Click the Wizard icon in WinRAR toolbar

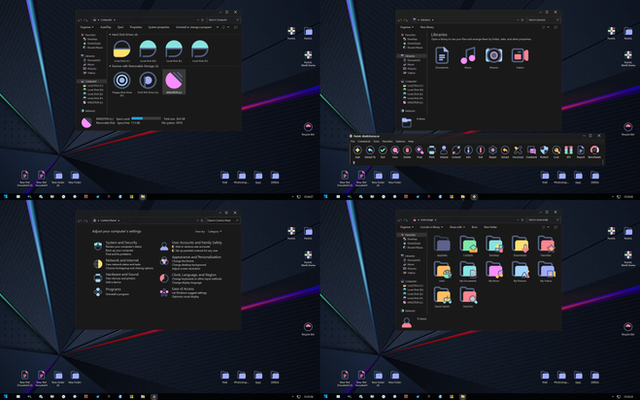click(444, 150)
